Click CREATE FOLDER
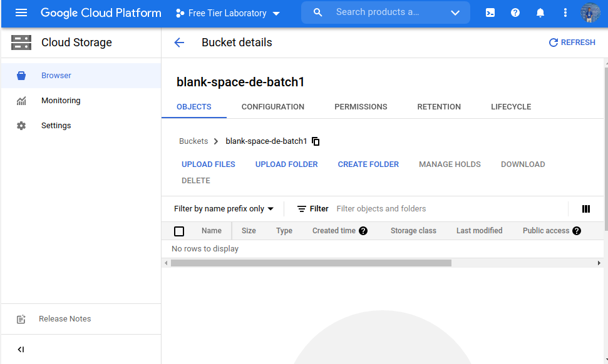608x364 pixels. pyautogui.click(x=368, y=164)
